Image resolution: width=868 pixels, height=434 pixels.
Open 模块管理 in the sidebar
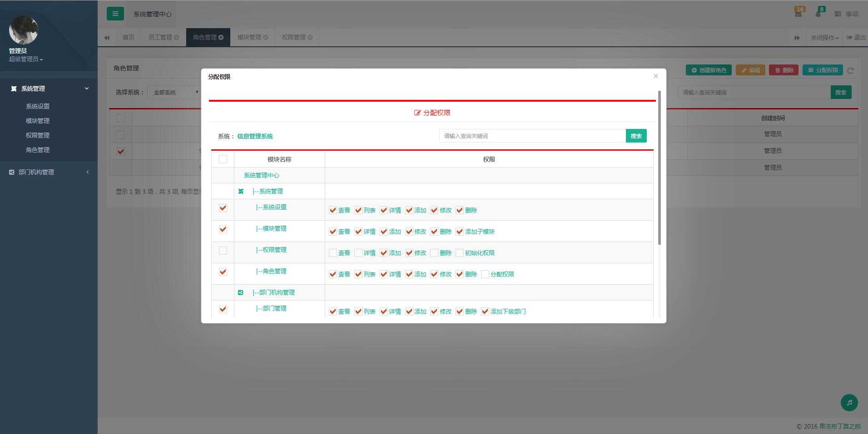[x=38, y=121]
